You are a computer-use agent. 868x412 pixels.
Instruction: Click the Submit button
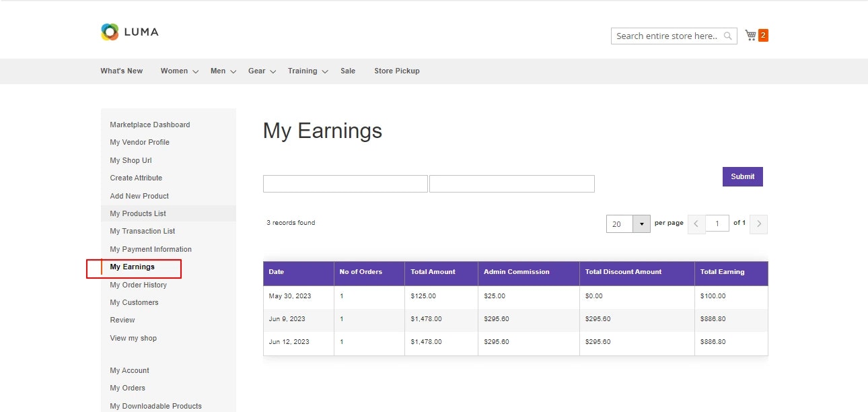[743, 176]
